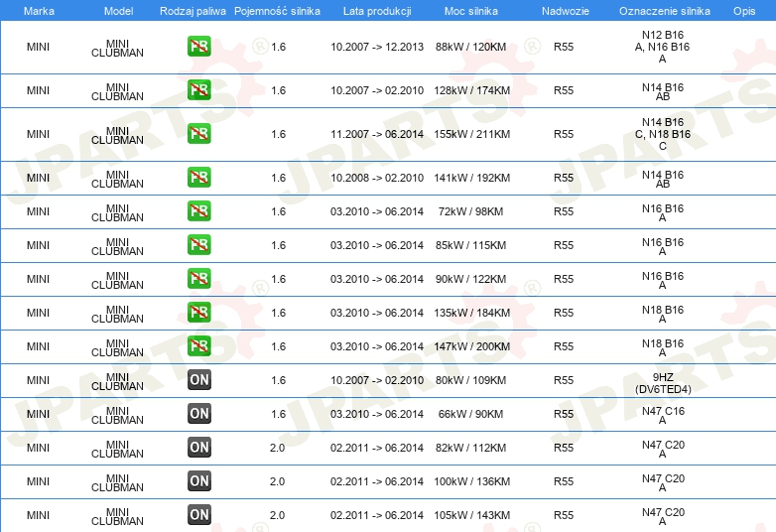Click the PB petrol icon in the 85kW / 115KM row
Image resolution: width=776 pixels, height=532 pixels.
tap(198, 245)
